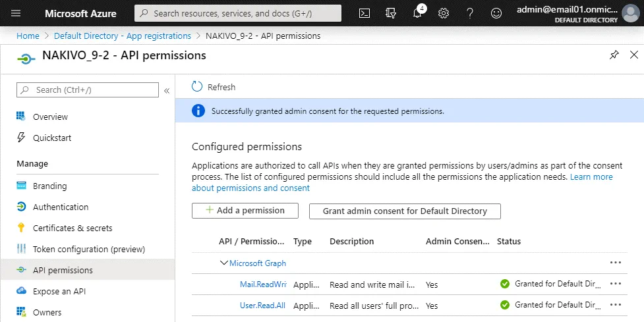
Task: Focus the top search resources field
Action: click(x=238, y=13)
